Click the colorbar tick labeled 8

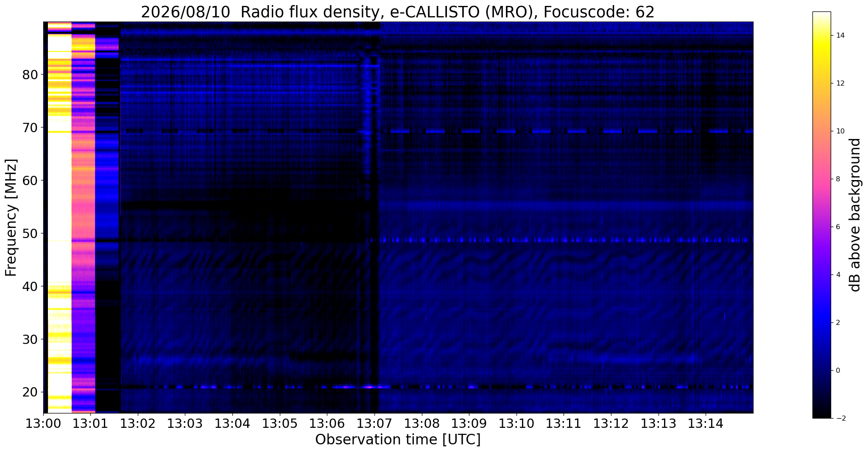[837, 179]
